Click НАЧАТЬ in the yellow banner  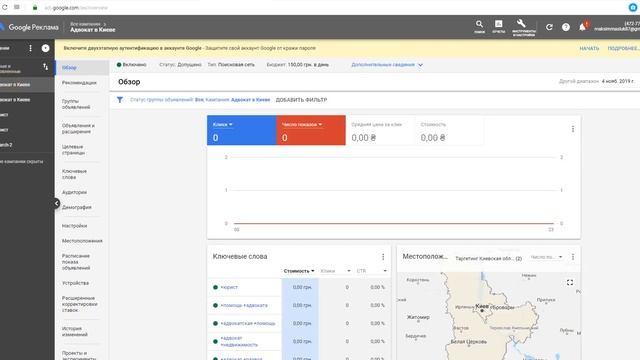[589, 49]
